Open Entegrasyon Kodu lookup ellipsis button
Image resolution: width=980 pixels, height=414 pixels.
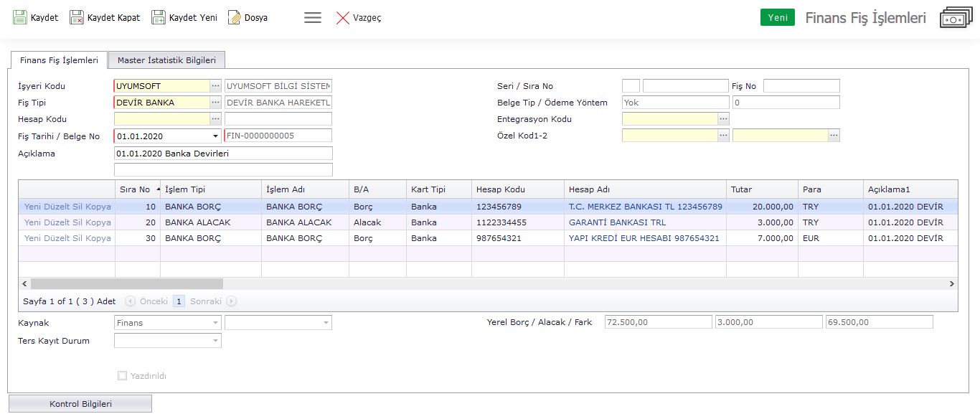pyautogui.click(x=723, y=119)
